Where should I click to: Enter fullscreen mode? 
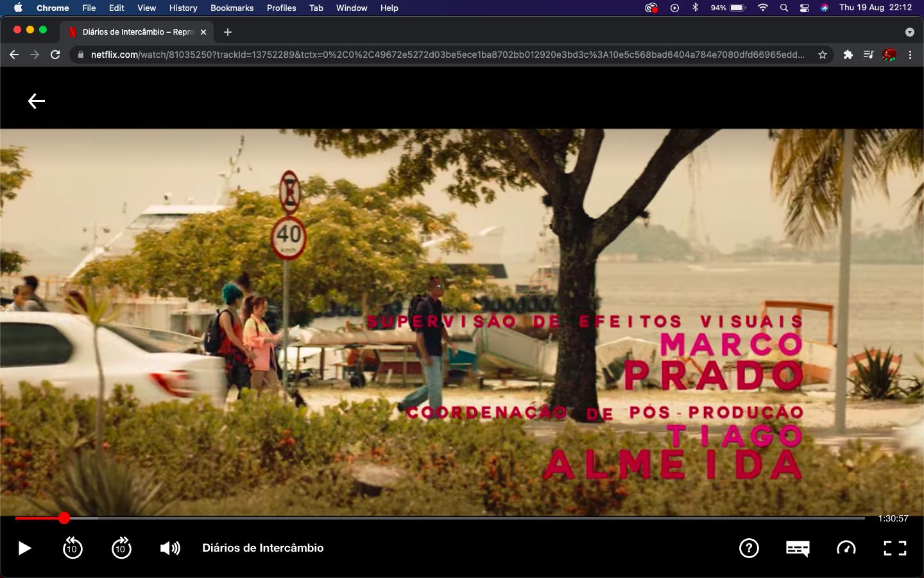[895, 548]
